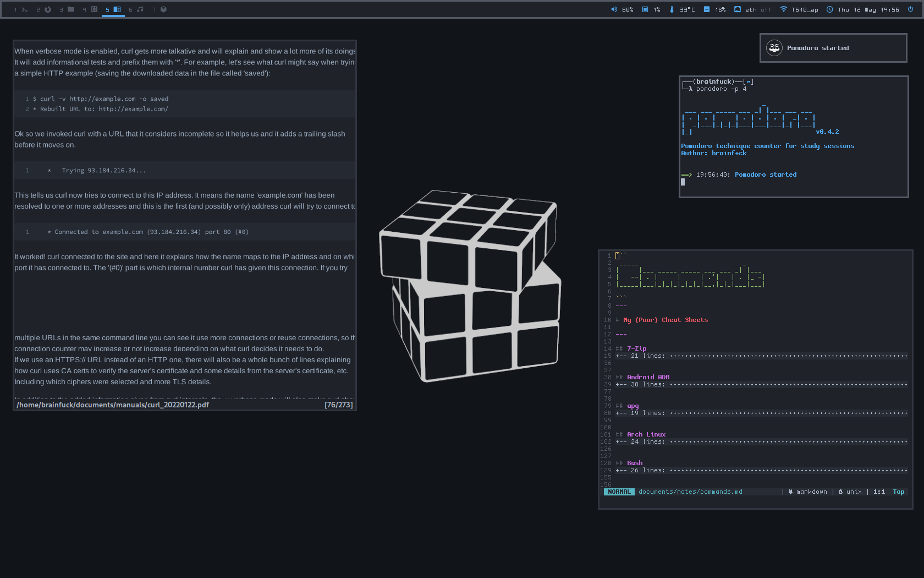The width and height of the screenshot is (924, 578).
Task: Click the Pomodoro notification mustache icon
Action: [774, 48]
